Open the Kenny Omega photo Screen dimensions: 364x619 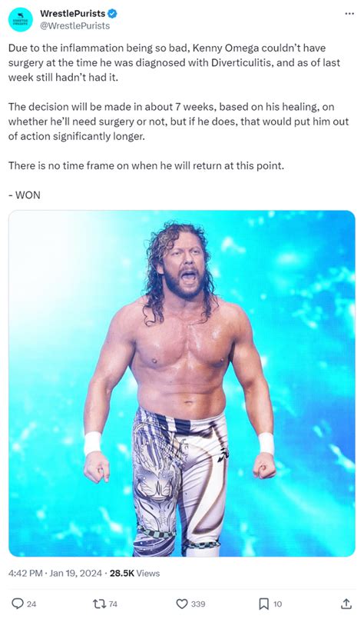click(182, 384)
